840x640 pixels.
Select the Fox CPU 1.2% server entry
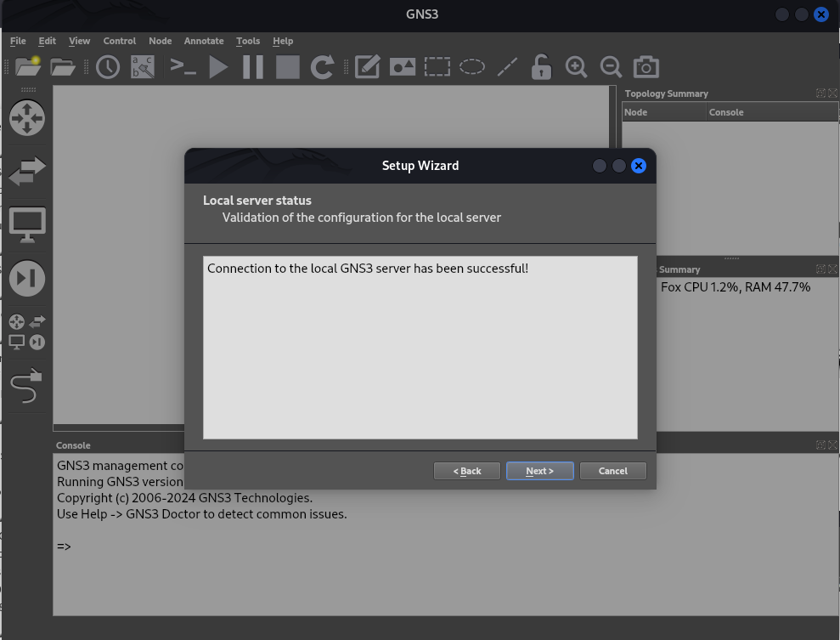[736, 287]
